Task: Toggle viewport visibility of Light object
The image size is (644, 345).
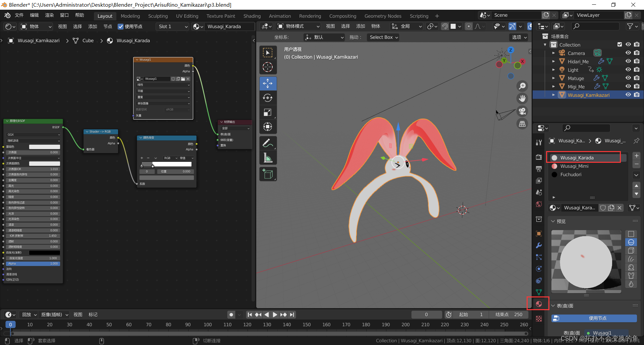Action: point(628,70)
